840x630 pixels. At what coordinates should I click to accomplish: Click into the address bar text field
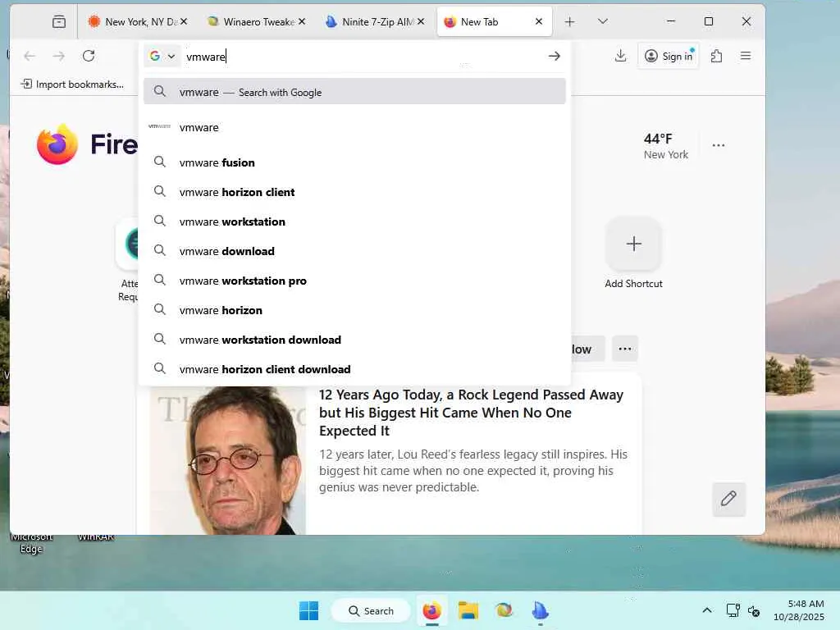tap(364, 57)
